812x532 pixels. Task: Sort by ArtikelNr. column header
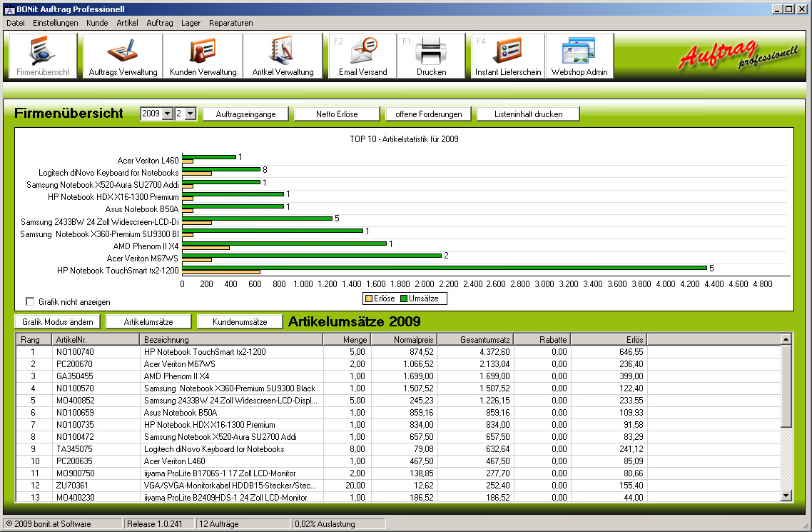click(96, 340)
